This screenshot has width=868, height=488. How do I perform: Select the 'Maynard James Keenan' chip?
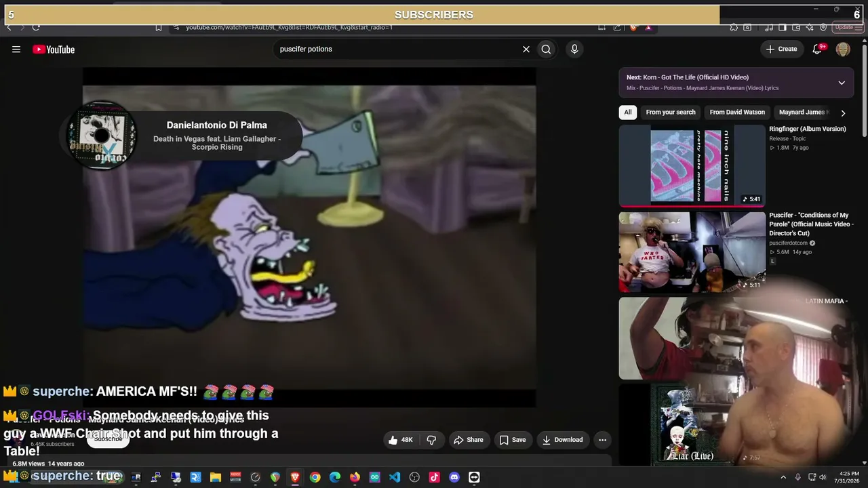click(x=803, y=113)
